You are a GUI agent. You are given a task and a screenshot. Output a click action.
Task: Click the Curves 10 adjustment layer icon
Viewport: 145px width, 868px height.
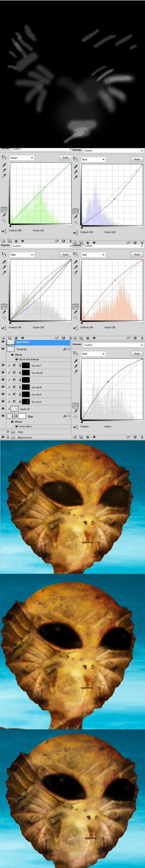tap(14, 373)
